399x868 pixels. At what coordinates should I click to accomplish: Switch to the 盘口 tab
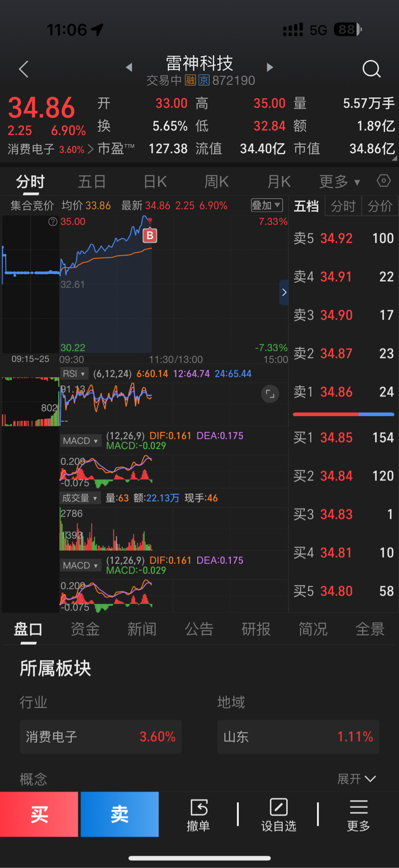click(28, 629)
